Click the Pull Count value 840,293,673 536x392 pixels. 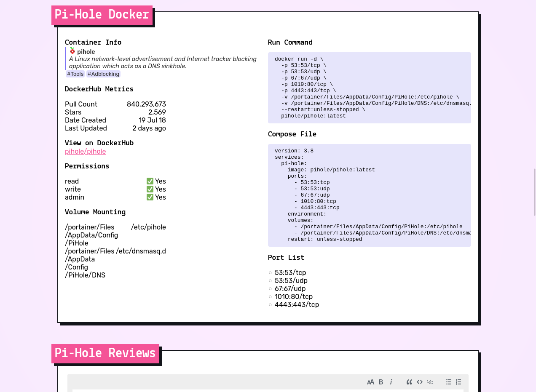[x=146, y=104]
